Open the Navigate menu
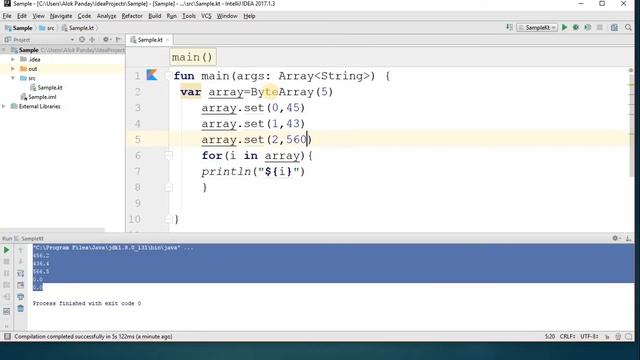640x360 pixels. coord(61,16)
